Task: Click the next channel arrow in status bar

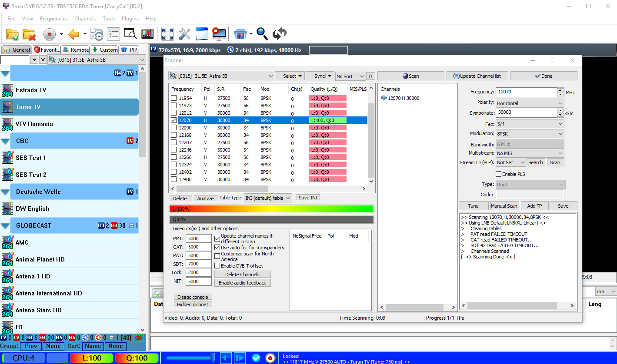Action: pyautogui.click(x=240, y=358)
